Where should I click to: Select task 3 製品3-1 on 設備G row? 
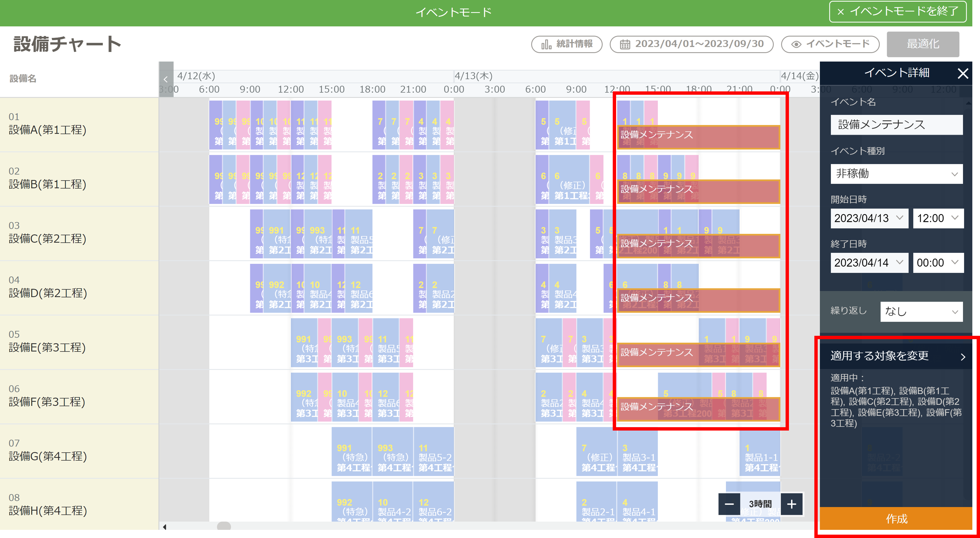[637, 452]
